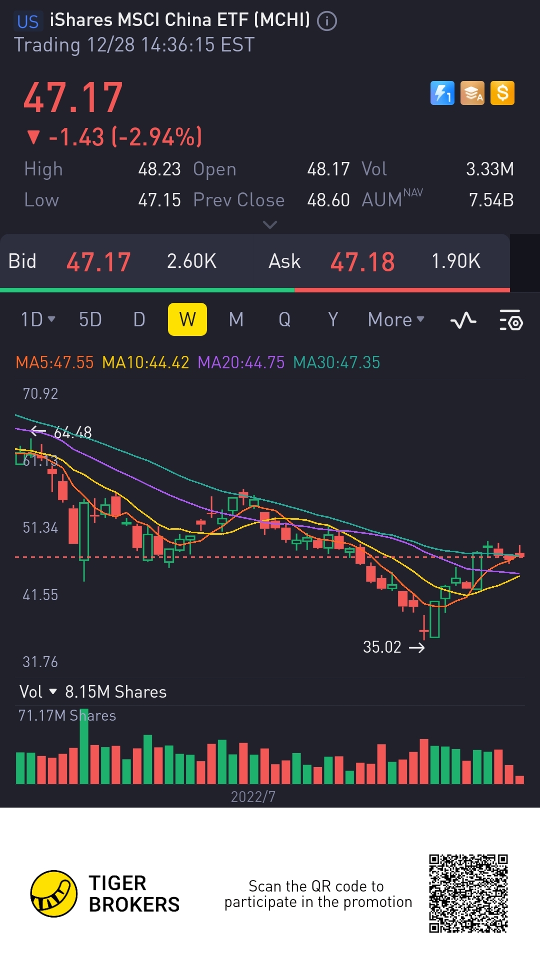
Task: Tap the yellow dollar sign icon
Action: (502, 93)
